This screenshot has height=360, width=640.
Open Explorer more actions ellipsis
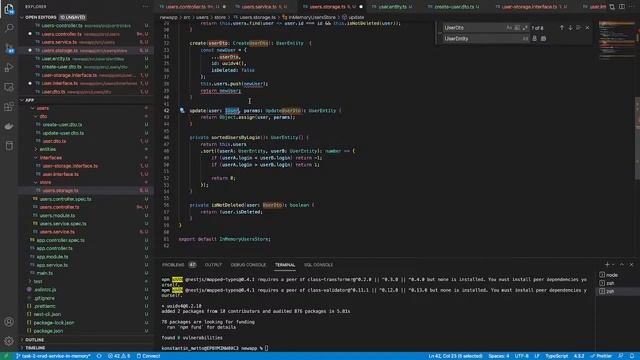145,7
